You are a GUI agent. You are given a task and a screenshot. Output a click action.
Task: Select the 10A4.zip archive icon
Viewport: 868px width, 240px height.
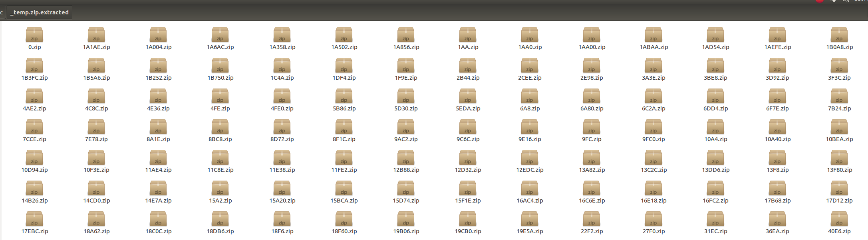tap(715, 127)
